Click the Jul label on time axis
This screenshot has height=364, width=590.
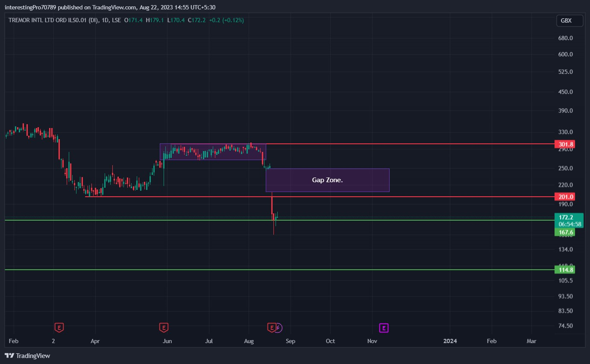coord(209,341)
